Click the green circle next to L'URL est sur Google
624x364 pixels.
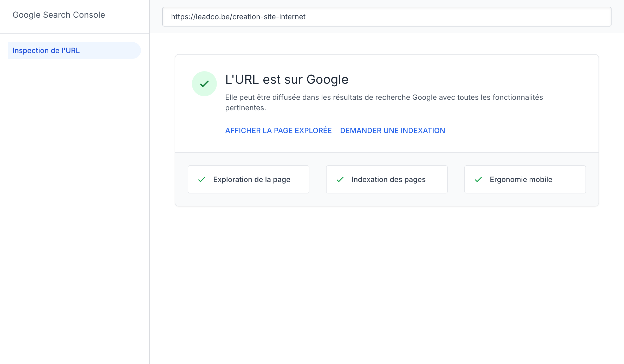point(204,83)
